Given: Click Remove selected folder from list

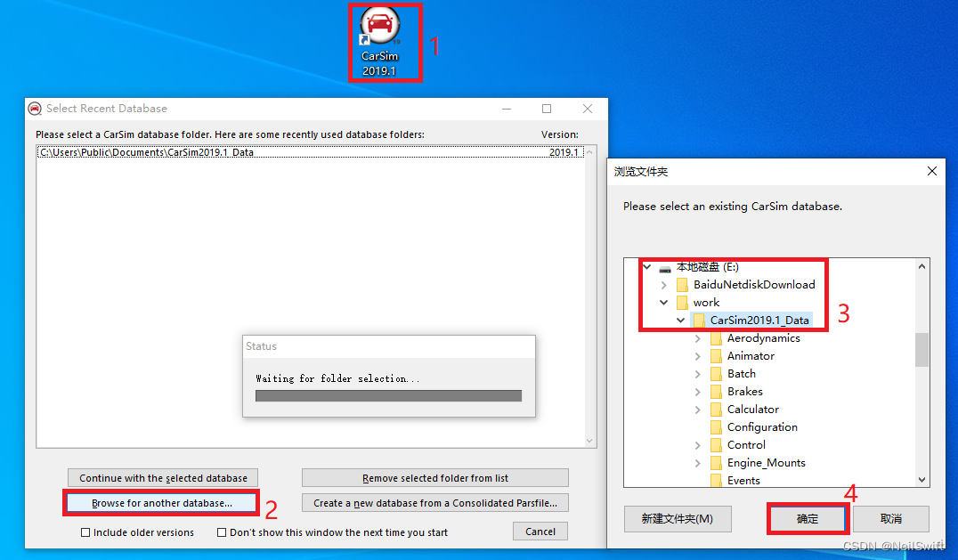Looking at the screenshot, I should (435, 477).
